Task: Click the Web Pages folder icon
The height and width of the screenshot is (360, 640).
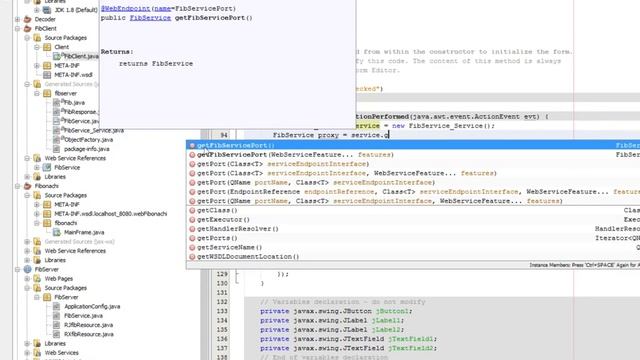Action: [x=38, y=279]
